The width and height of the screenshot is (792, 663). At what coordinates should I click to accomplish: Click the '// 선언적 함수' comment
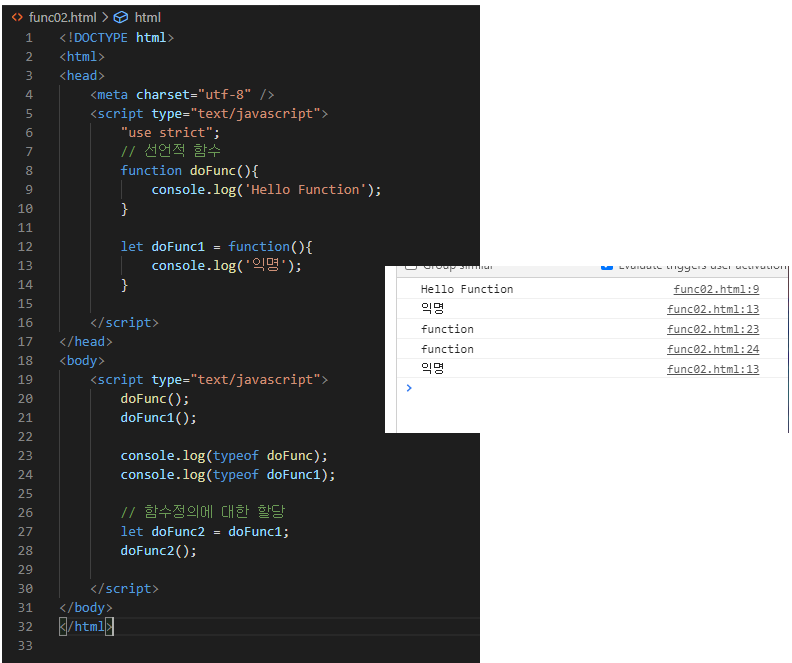coord(171,151)
